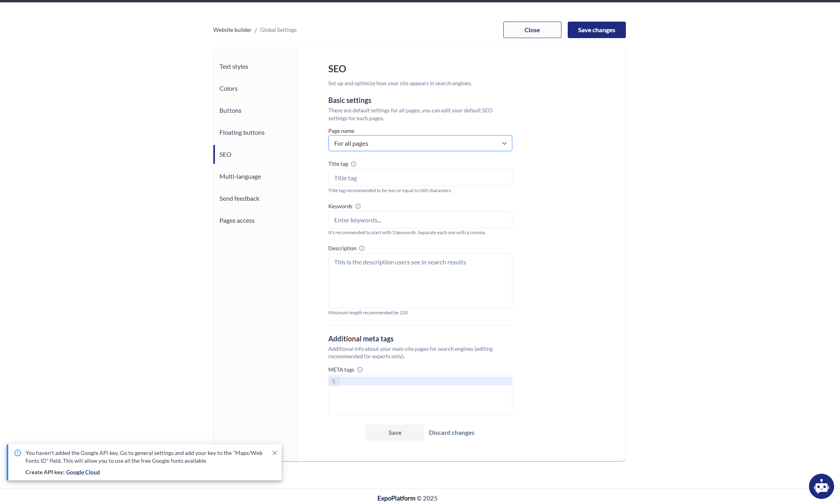
Task: Focus the Enter keywords input field
Action: (x=420, y=220)
